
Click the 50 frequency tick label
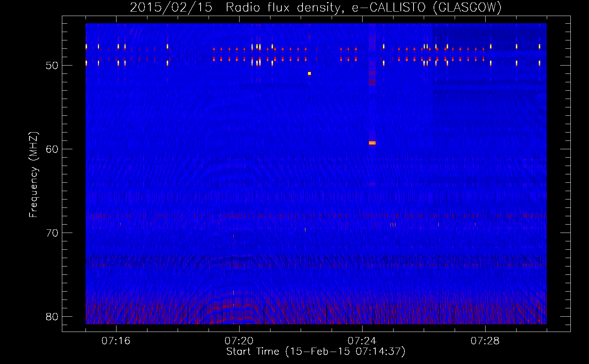52,66
